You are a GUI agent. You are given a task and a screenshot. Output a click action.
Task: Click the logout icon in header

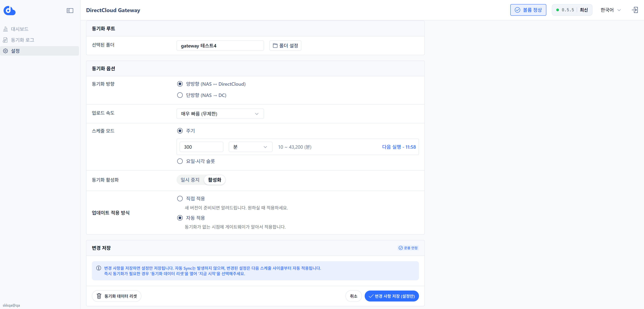point(635,10)
